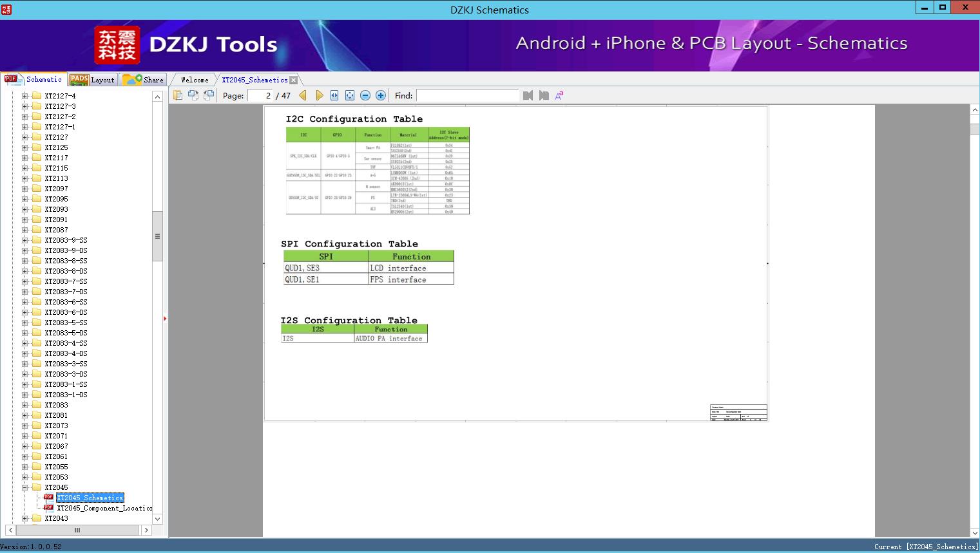Click the find previous icon
Viewport: 980px width, 553px height.
(528, 95)
